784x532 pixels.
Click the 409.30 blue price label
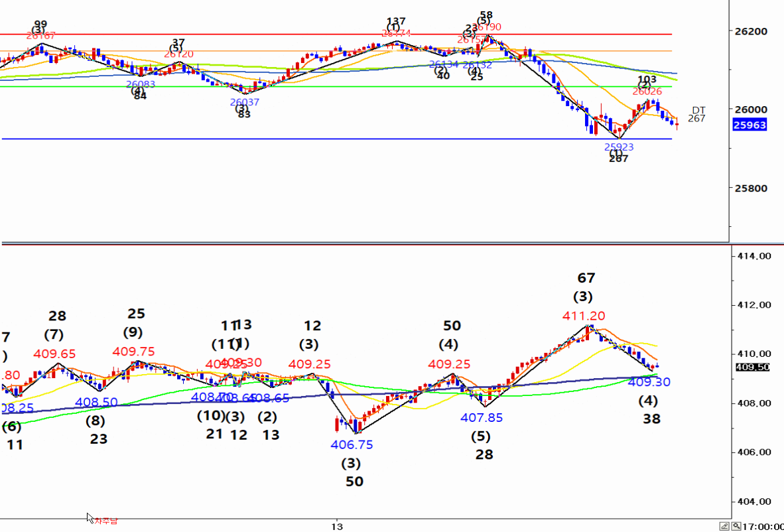click(x=649, y=382)
